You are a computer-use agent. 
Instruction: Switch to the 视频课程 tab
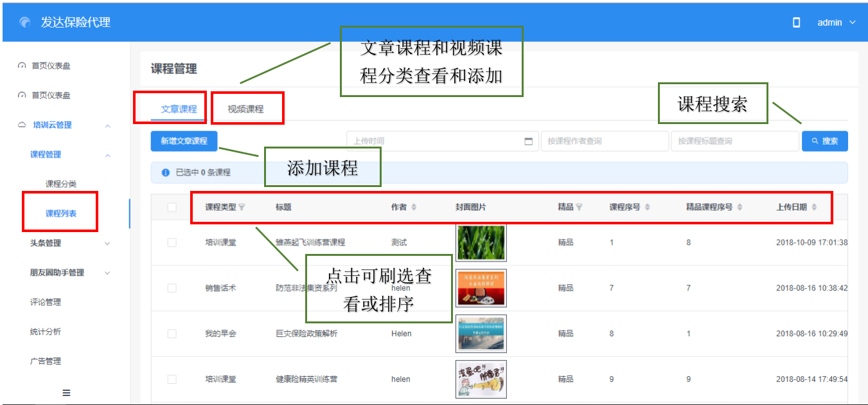245,109
